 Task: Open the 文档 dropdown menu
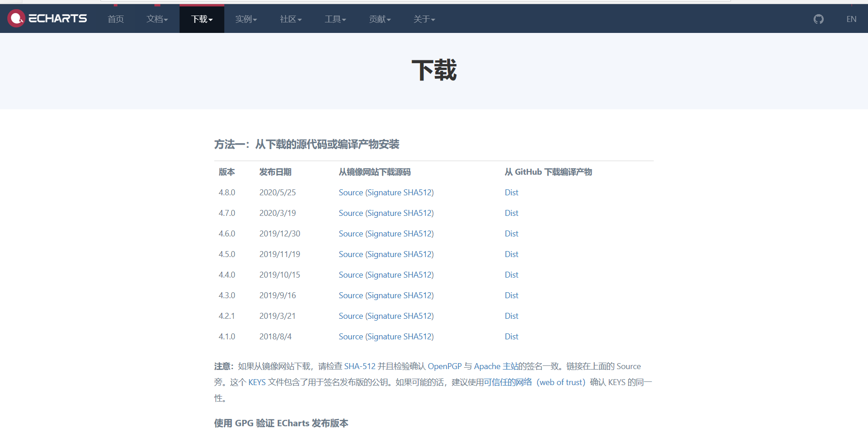(157, 19)
